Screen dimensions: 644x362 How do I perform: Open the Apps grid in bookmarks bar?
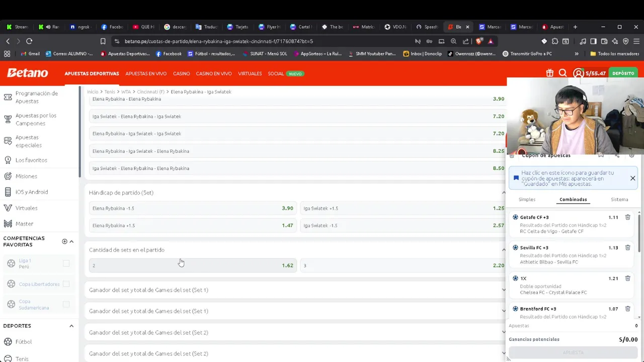(7, 54)
